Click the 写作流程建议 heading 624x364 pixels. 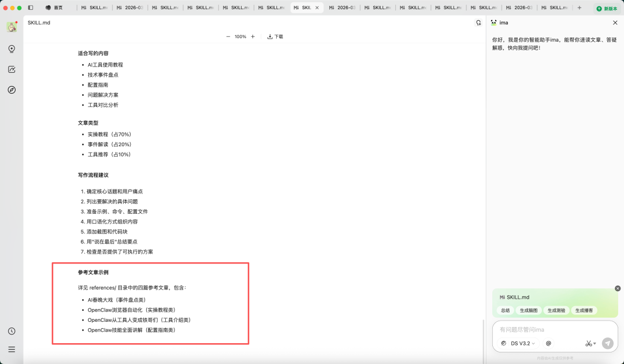93,175
